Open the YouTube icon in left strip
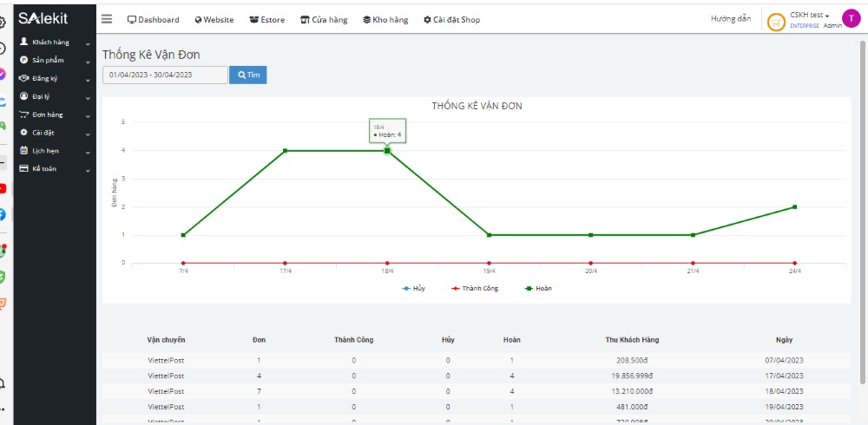Viewport: 868px width, 425px height. [x=3, y=188]
